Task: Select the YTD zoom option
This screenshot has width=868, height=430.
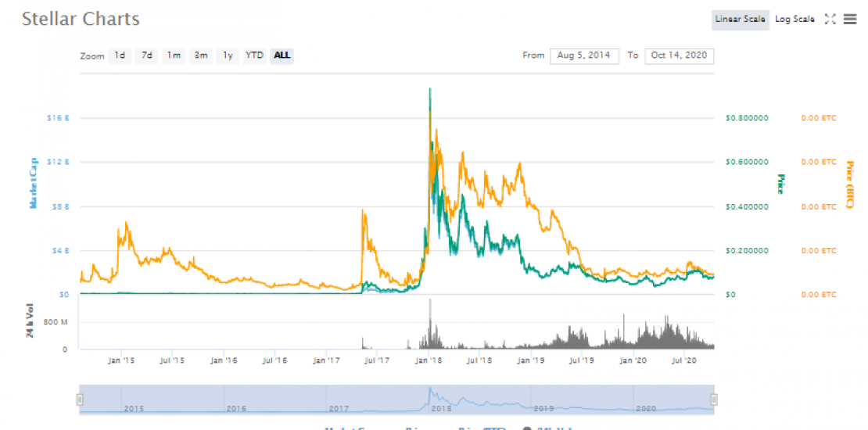Action: tap(254, 56)
